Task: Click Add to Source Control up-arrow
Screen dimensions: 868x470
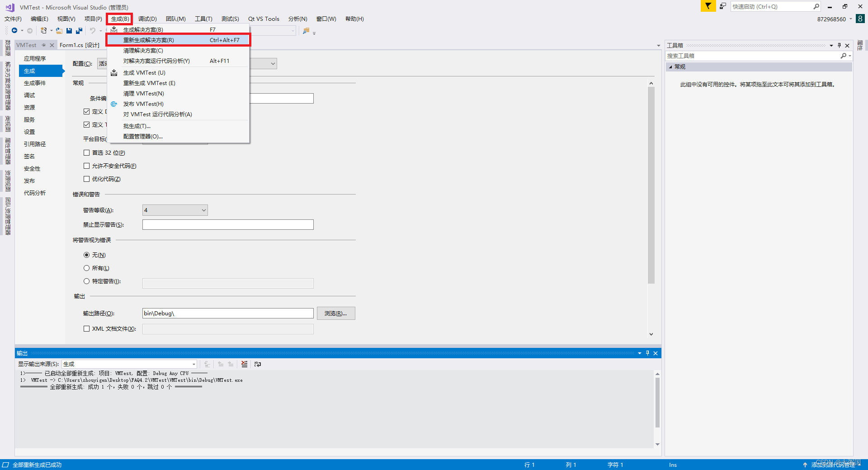Action: [805, 465]
